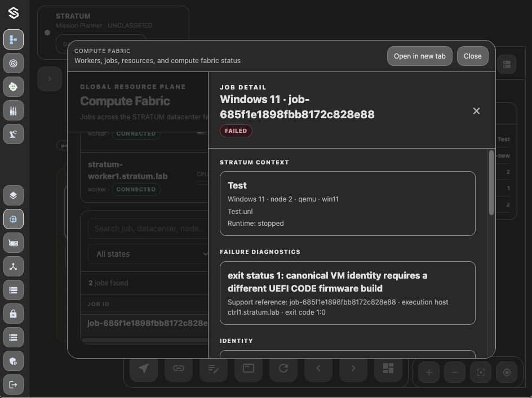Click the back chevron in bottom toolbar

point(318,368)
